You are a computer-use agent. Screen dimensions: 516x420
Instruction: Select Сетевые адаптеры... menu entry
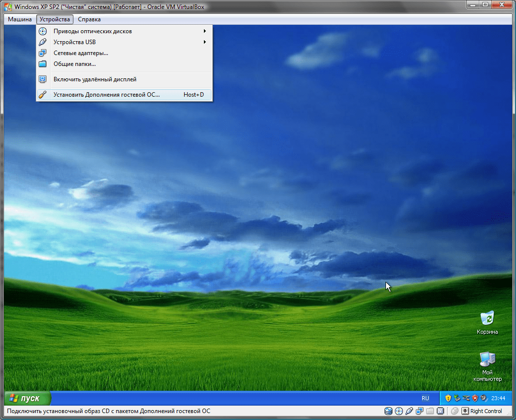pyautogui.click(x=125, y=53)
